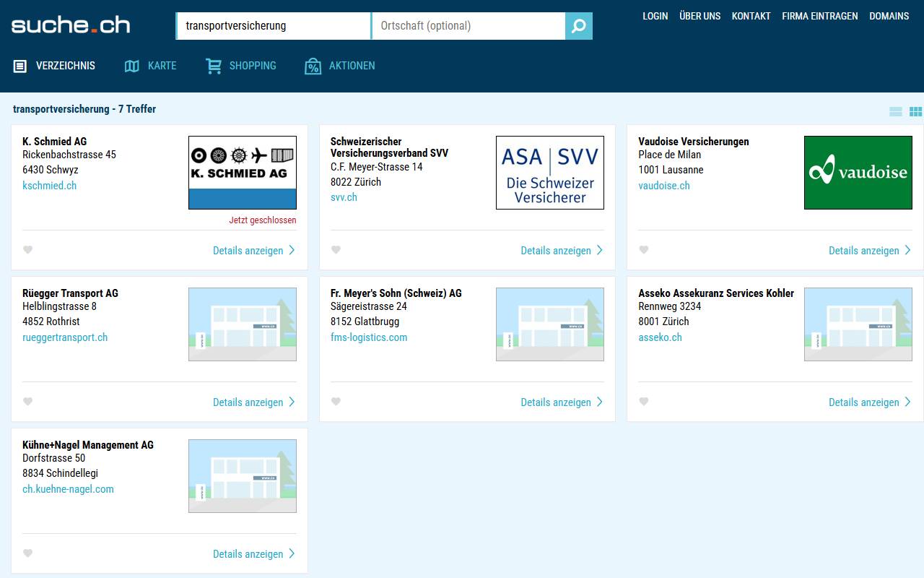Show details for Vaudoise Versicherungen

coord(870,251)
